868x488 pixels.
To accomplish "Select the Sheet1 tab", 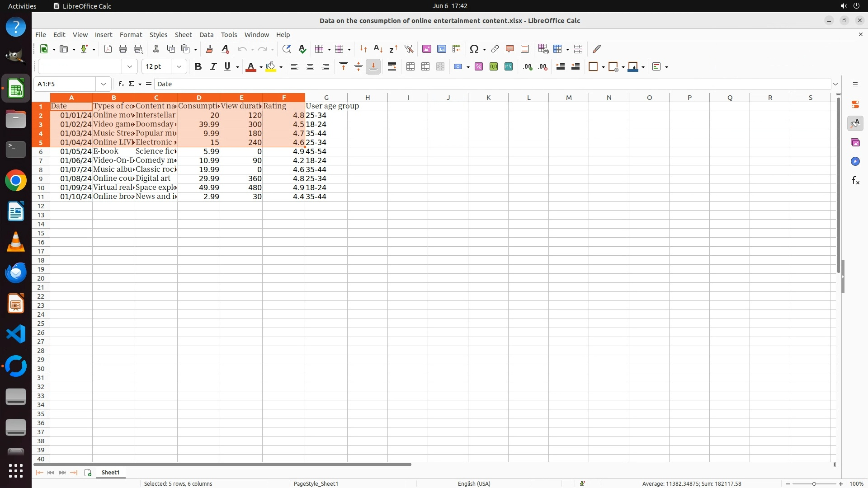I will pos(110,472).
